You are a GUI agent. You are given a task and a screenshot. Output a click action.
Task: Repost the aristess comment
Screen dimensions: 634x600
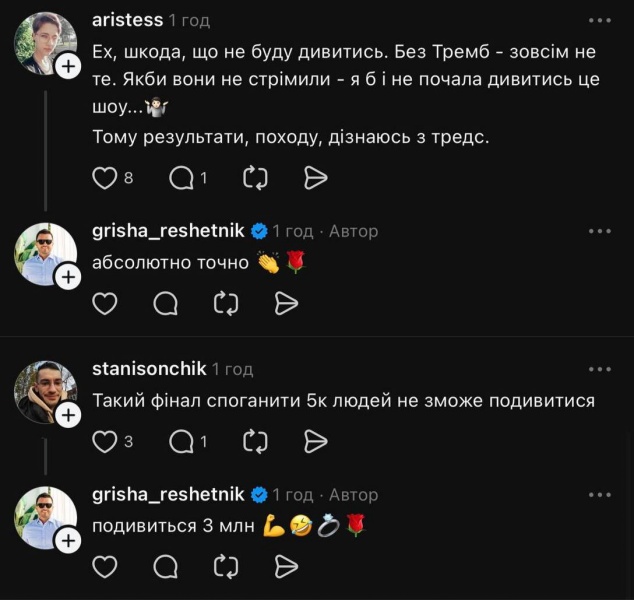255,178
